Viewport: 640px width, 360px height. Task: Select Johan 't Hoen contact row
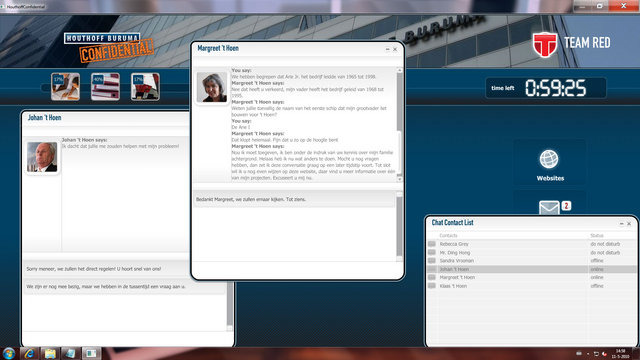(x=532, y=269)
